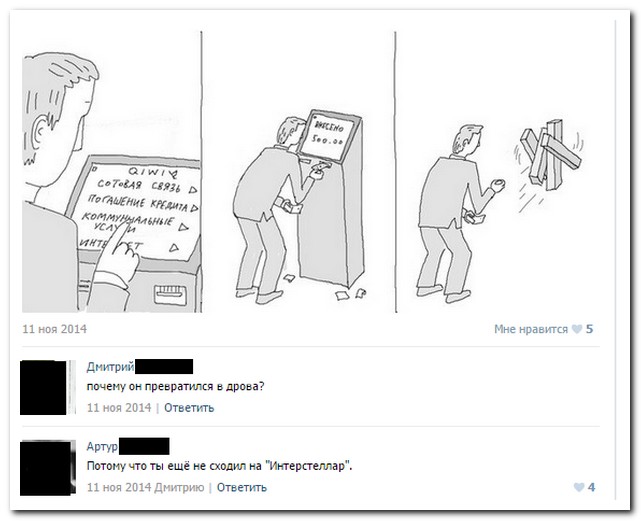Click the middle comic panel with payment terminal
This screenshot has width=641, height=521.
click(x=298, y=172)
